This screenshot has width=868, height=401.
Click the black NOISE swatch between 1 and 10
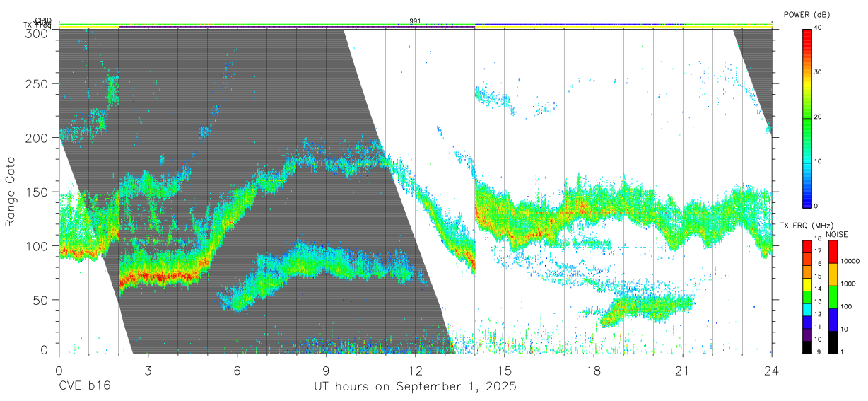(x=833, y=341)
